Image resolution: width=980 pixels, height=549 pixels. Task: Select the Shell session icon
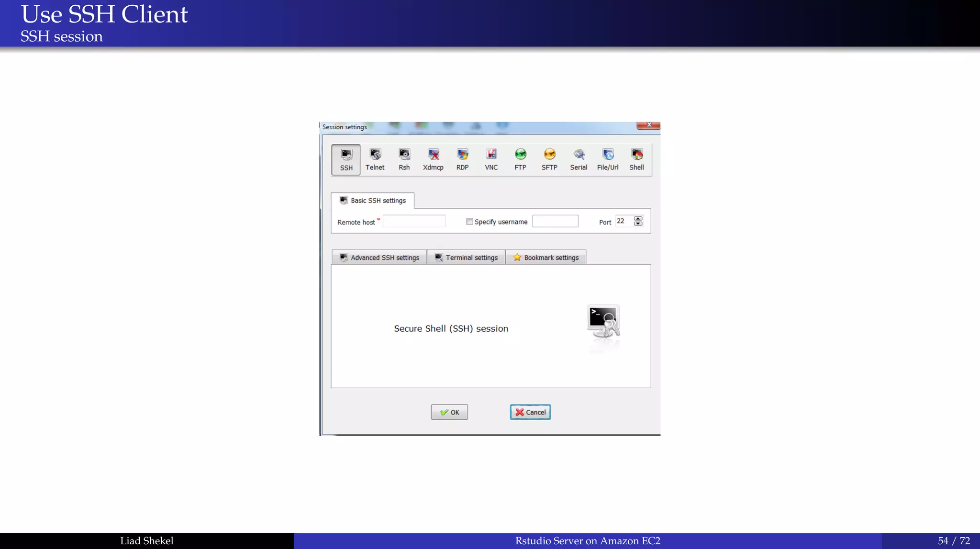[x=637, y=160]
